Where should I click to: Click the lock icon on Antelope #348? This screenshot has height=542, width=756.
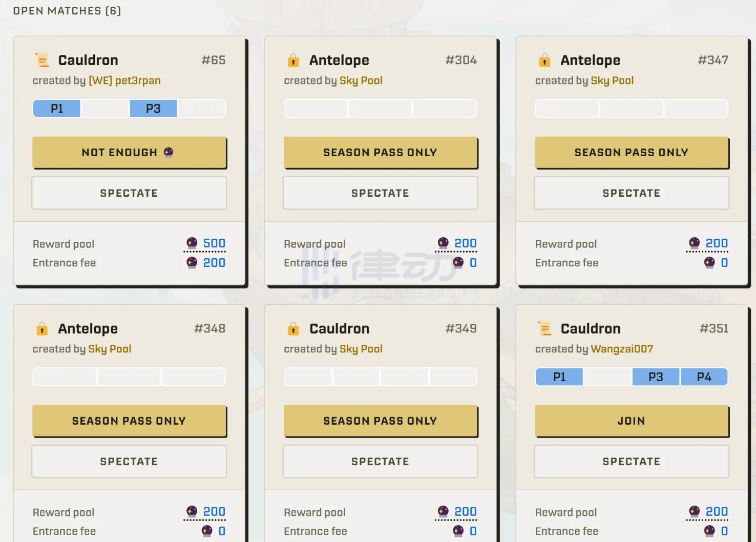[42, 329]
